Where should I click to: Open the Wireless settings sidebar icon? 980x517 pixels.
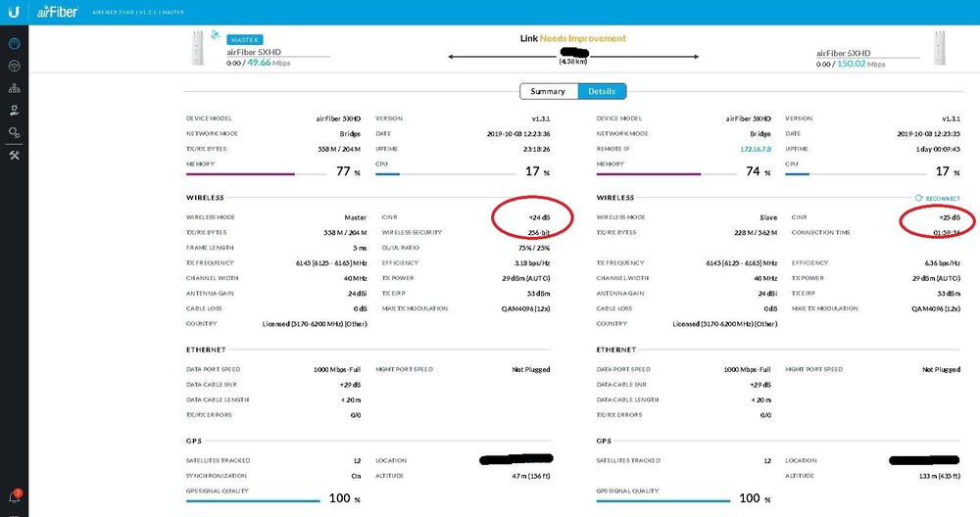coord(14,67)
